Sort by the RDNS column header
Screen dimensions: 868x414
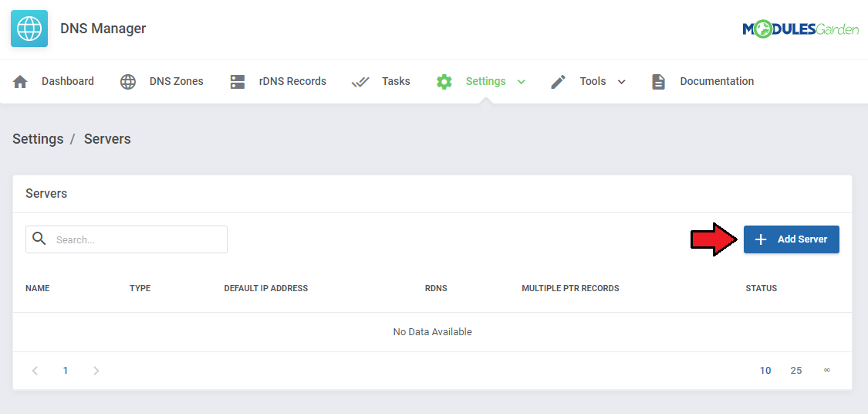(x=436, y=288)
